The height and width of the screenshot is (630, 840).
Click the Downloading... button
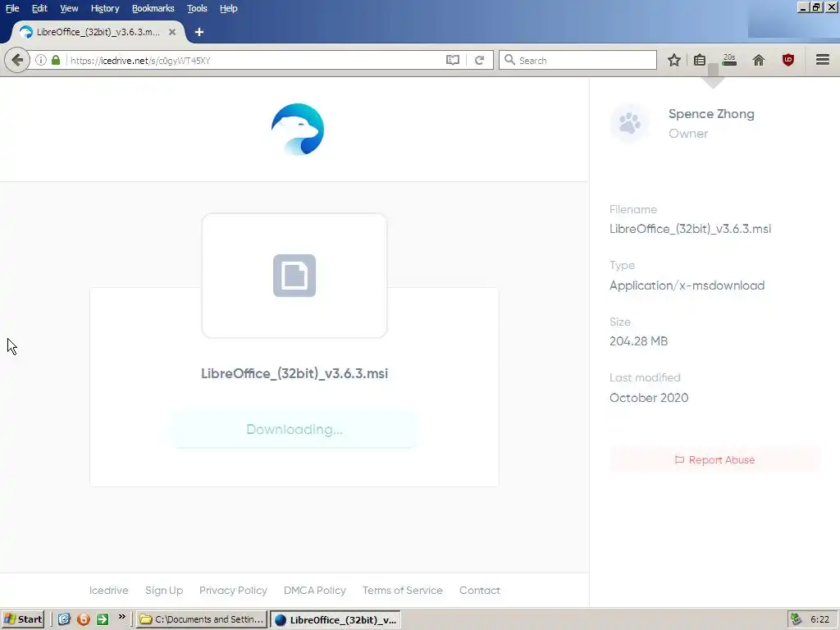tap(294, 429)
